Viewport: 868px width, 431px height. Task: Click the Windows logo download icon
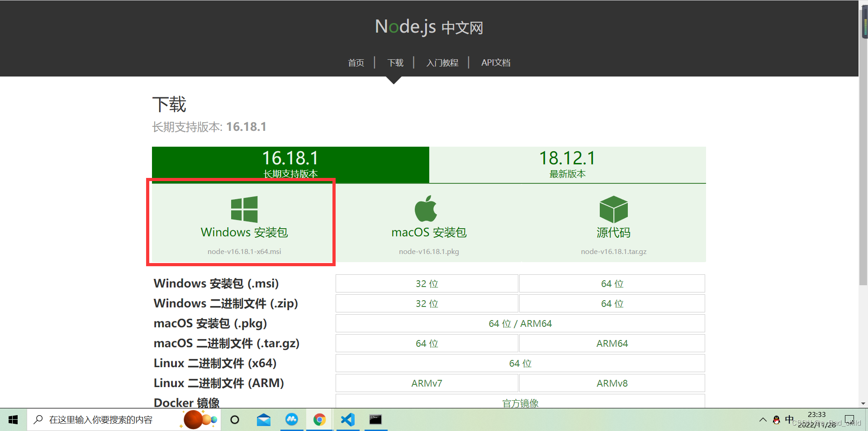[x=244, y=209]
